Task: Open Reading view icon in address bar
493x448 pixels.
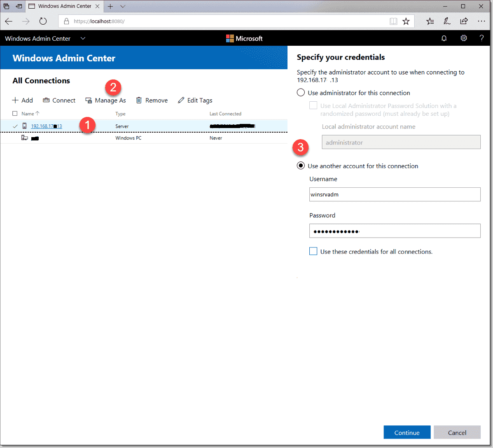Action: click(x=393, y=21)
